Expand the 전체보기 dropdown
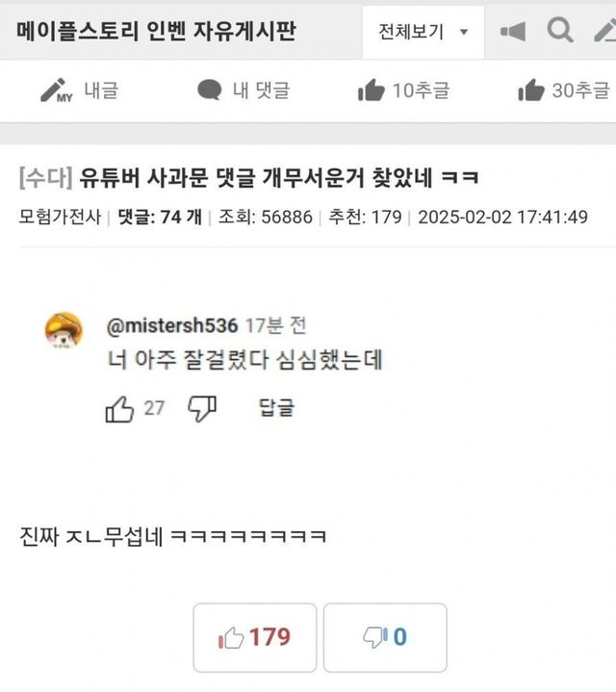The width and height of the screenshot is (616, 692). click(423, 32)
